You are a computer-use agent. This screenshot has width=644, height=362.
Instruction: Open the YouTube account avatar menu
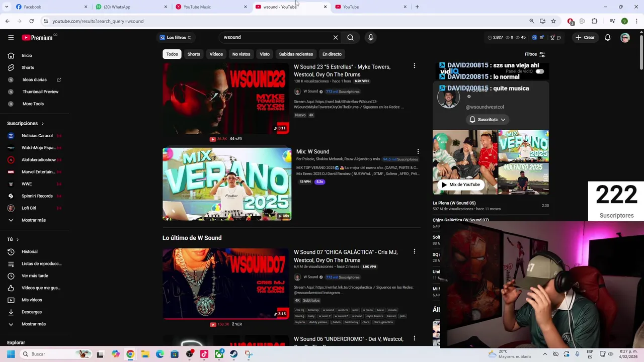[625, 38]
